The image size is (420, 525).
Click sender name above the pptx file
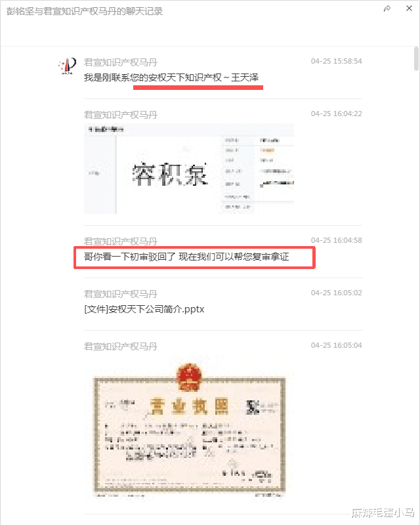(x=120, y=294)
